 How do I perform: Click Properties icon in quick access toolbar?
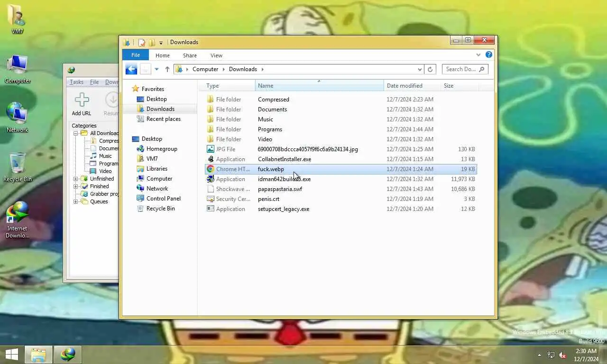coord(141,42)
